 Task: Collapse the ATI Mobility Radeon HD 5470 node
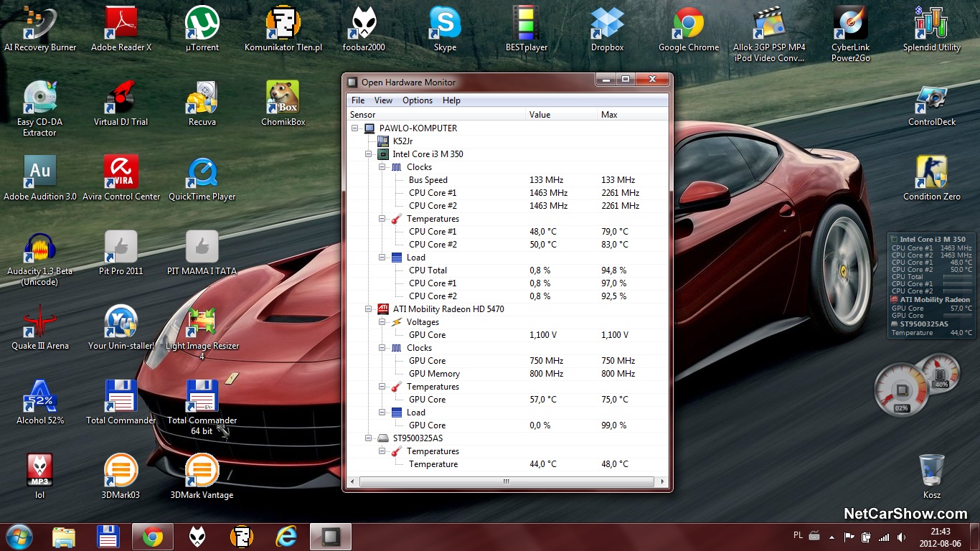369,309
